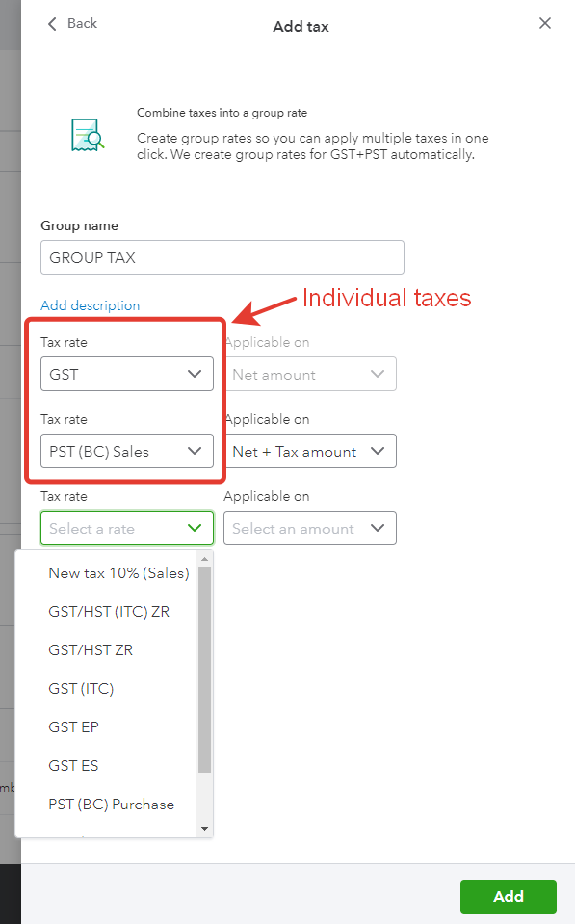This screenshot has width=575, height=924.
Task: Click the green Add button
Action: coord(509,896)
